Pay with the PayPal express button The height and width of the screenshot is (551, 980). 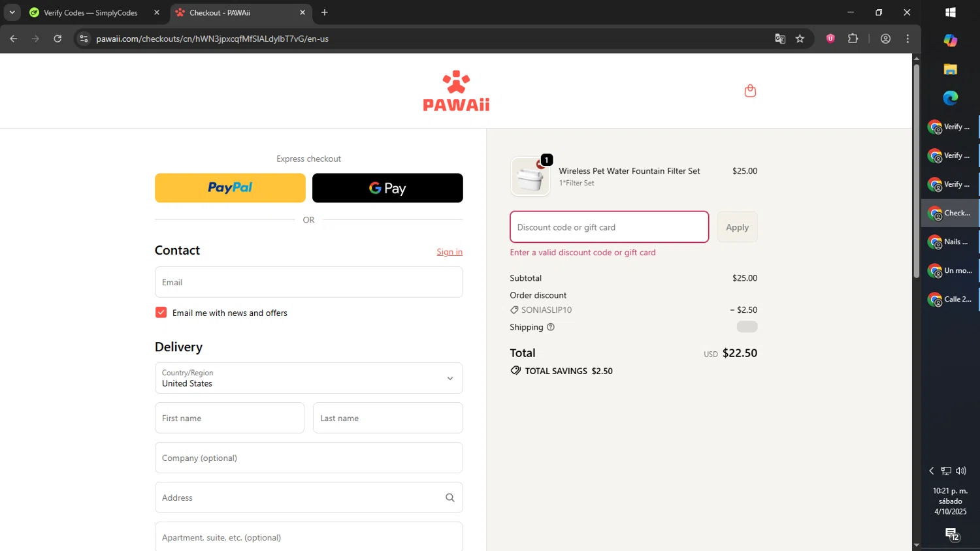[x=230, y=188]
